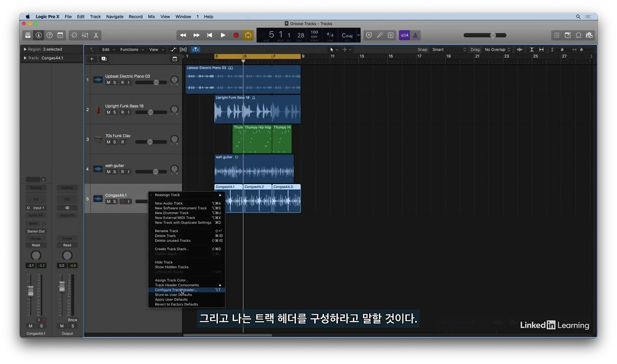Open Spotlight search in macOS menu bar
Screen dimensions: 617x364
point(578,16)
